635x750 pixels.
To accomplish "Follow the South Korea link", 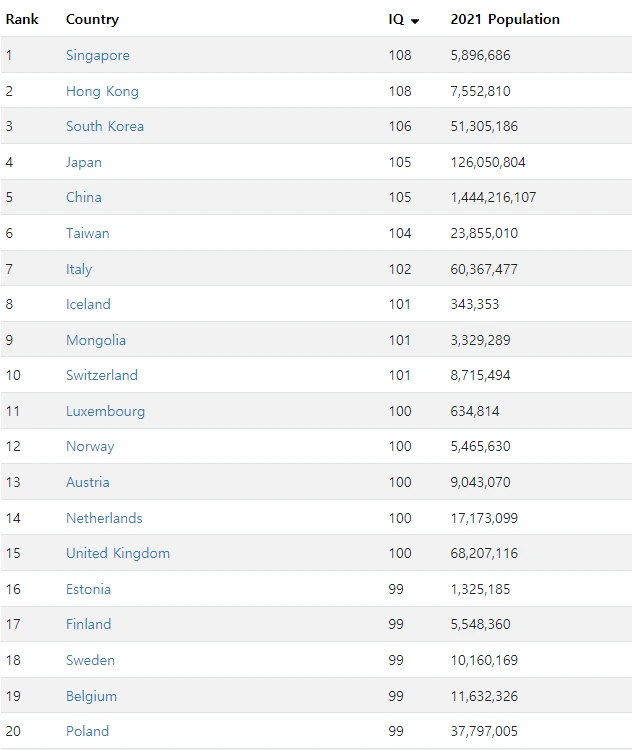I will [x=105, y=126].
